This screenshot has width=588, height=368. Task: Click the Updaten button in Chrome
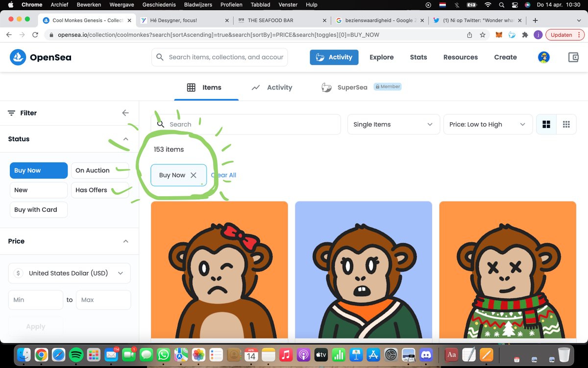[x=565, y=35]
